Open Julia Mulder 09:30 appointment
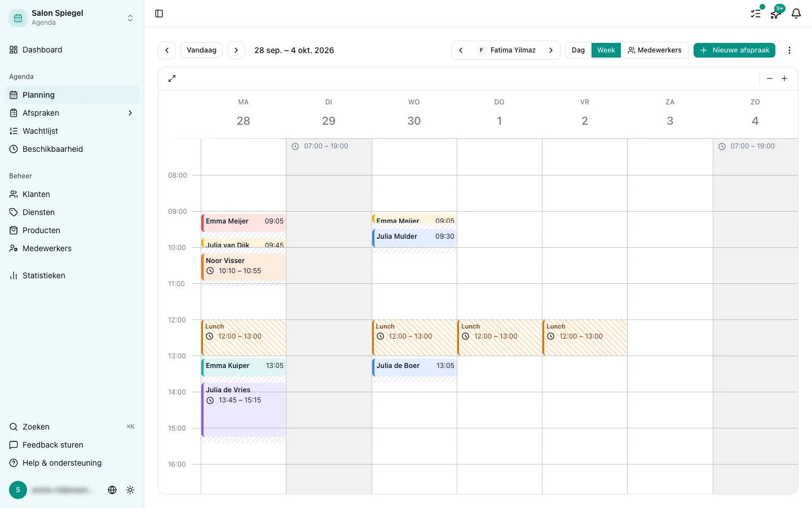 [x=414, y=238]
